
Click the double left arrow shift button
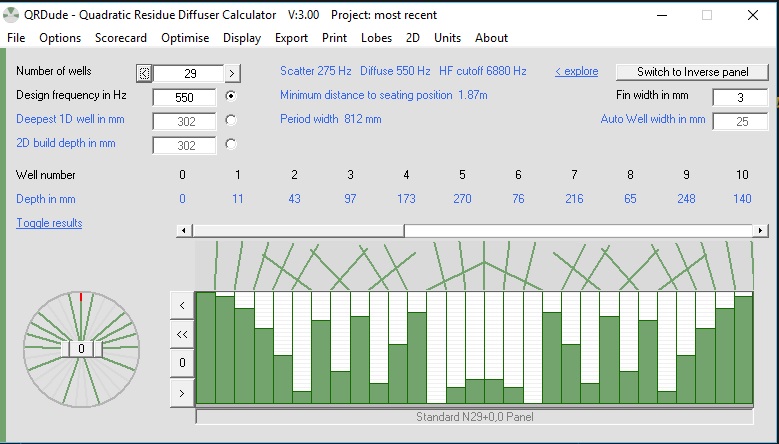pos(181,333)
